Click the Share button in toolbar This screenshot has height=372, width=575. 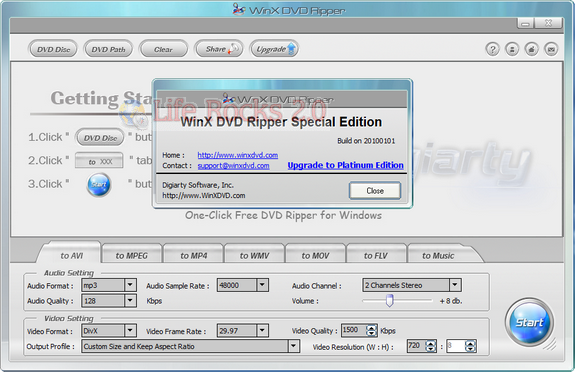tap(219, 49)
